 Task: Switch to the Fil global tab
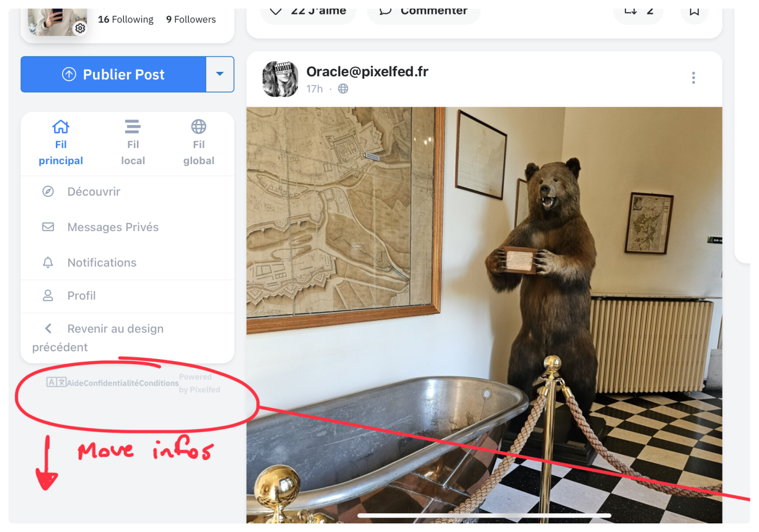pyautogui.click(x=198, y=143)
